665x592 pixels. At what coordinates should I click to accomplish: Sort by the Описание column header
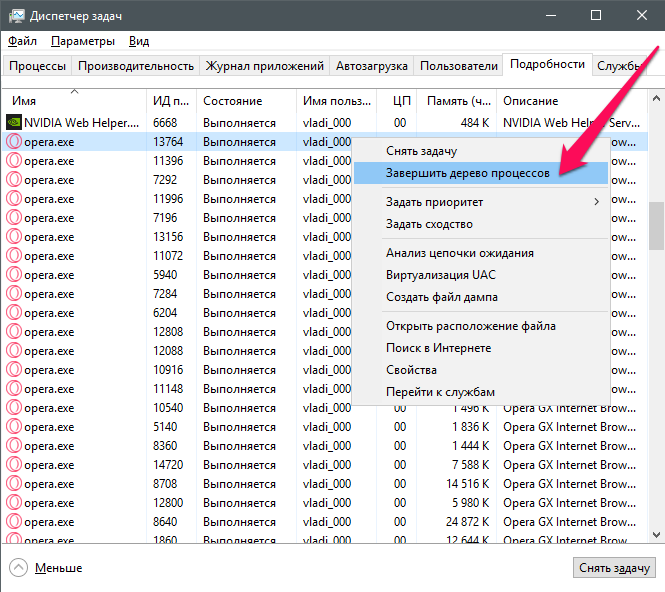[572, 101]
